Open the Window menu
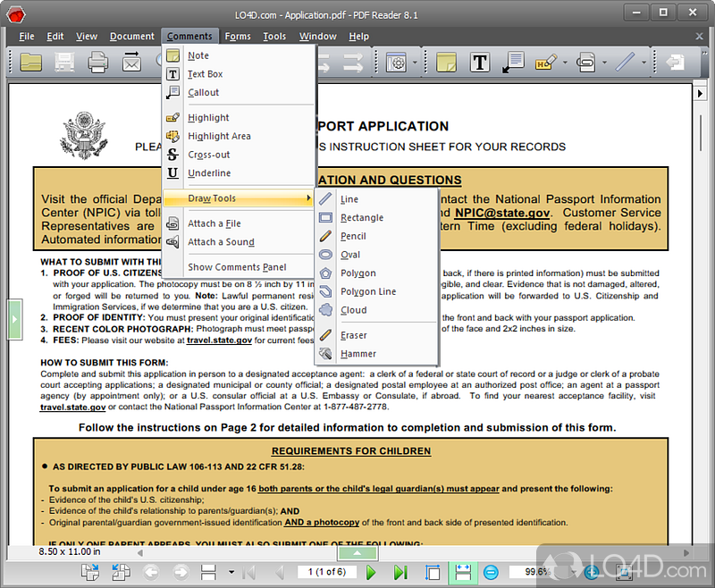This screenshot has width=715, height=588. coord(318,36)
